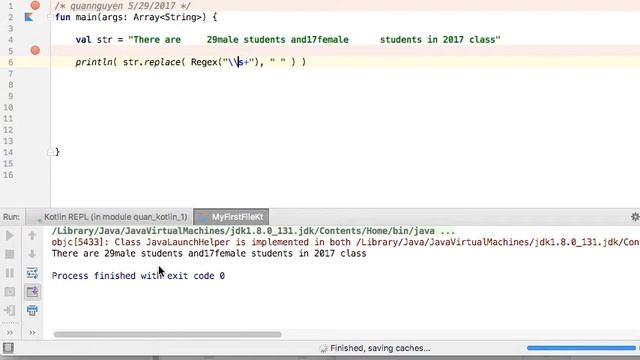The height and width of the screenshot is (360, 640).
Task: Click the Kotlin run gutter icon on line 2
Action: pos(29,17)
